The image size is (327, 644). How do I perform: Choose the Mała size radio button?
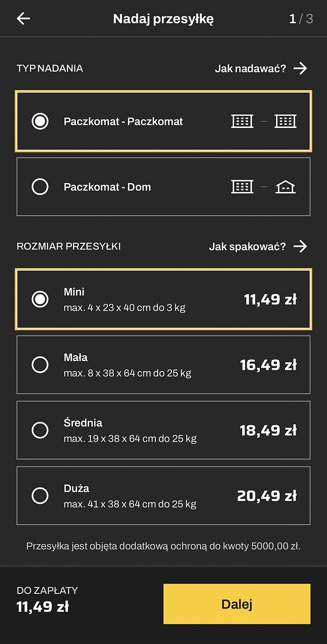click(x=40, y=365)
